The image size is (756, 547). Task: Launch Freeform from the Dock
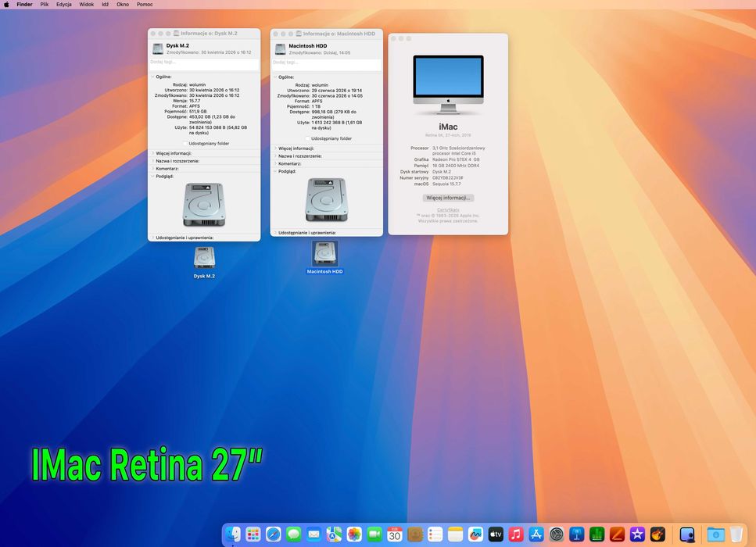point(475,534)
